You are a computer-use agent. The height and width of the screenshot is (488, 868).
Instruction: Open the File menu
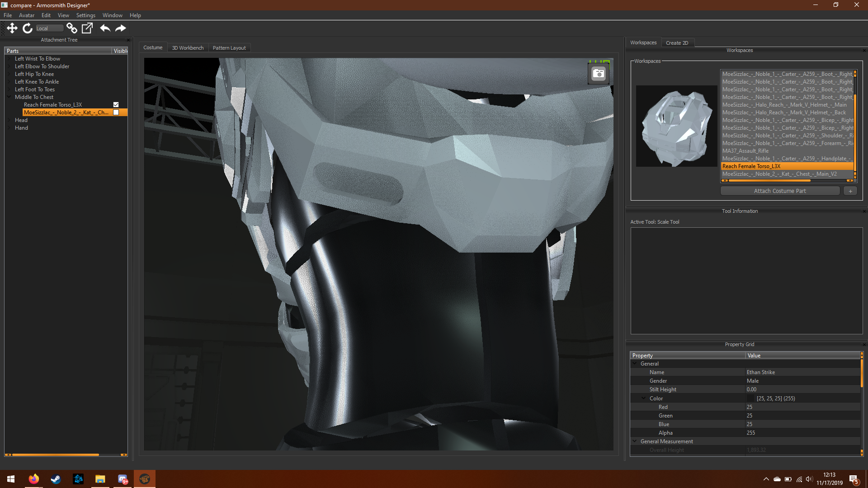[x=8, y=15]
